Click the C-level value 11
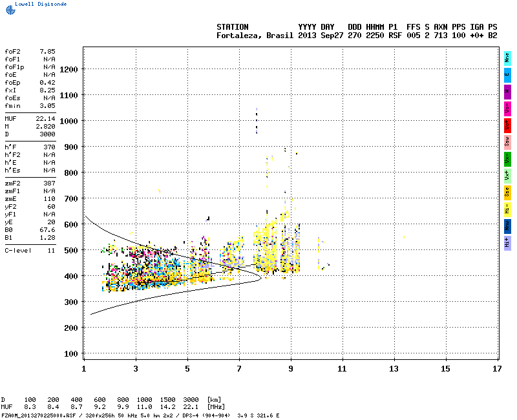The image size is (517, 420). click(x=52, y=251)
